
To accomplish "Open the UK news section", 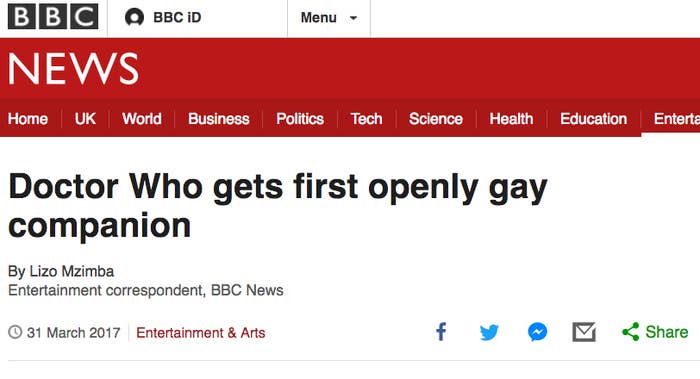I will pos(85,119).
